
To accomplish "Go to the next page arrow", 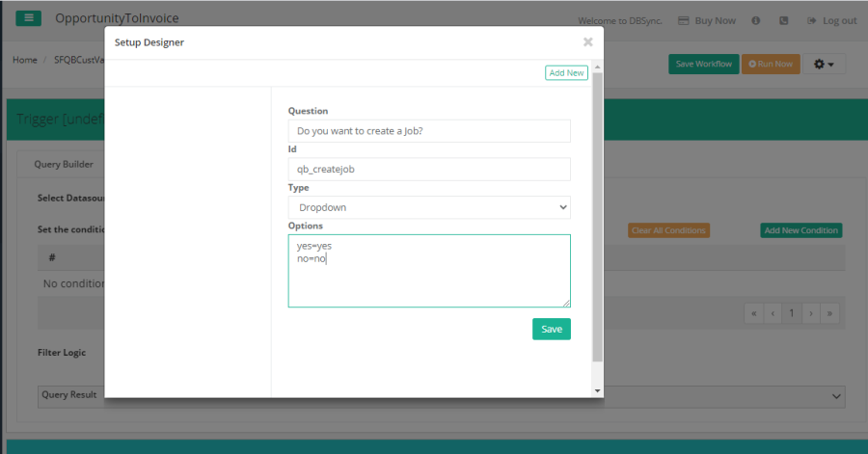I will click(811, 313).
